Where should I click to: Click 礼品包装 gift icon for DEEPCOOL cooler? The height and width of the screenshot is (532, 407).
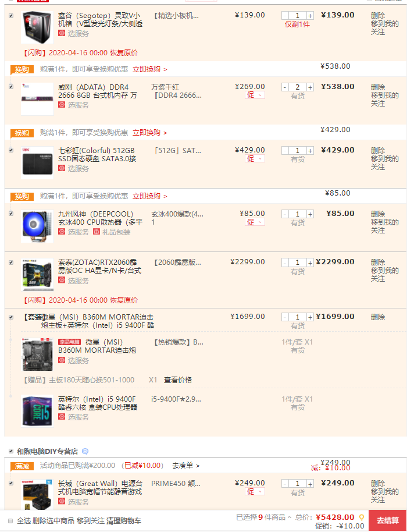(97, 232)
